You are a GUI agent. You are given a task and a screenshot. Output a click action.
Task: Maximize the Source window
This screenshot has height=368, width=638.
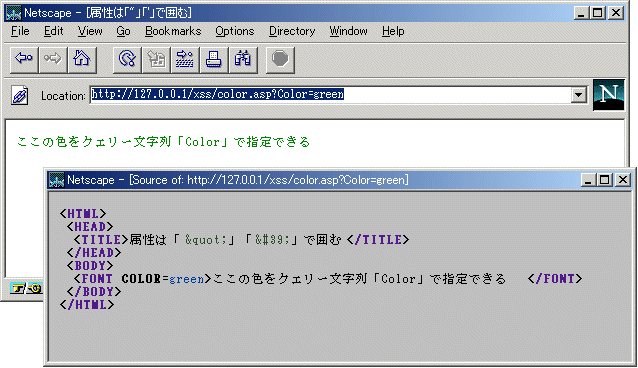[604, 180]
